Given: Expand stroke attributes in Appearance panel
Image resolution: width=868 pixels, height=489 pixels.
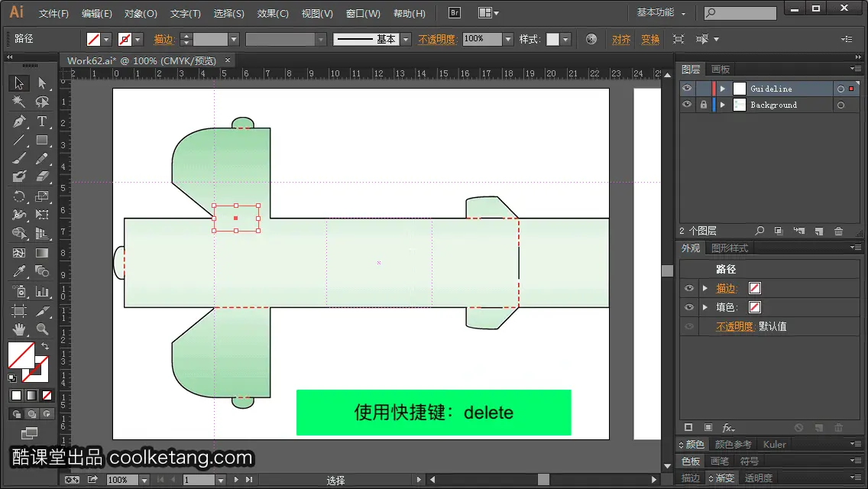Looking at the screenshot, I should [x=705, y=288].
